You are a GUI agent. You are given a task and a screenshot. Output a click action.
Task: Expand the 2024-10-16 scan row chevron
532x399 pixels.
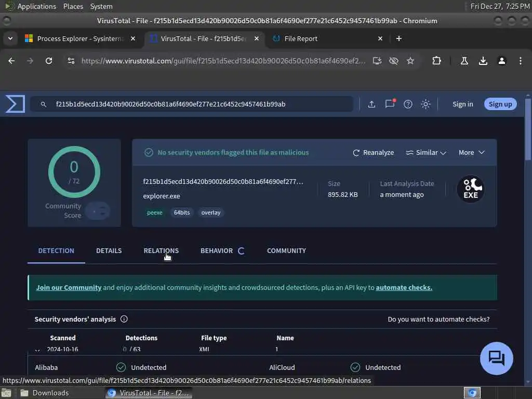(x=37, y=350)
